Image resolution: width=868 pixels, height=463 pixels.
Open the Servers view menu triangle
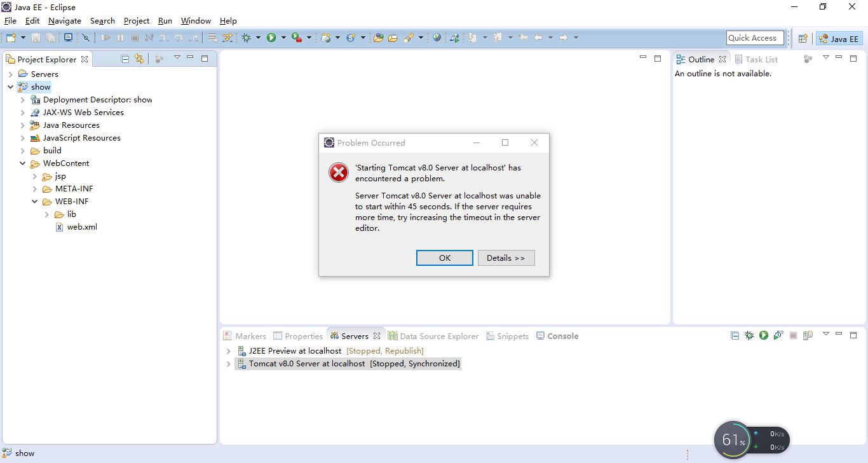pyautogui.click(x=825, y=334)
